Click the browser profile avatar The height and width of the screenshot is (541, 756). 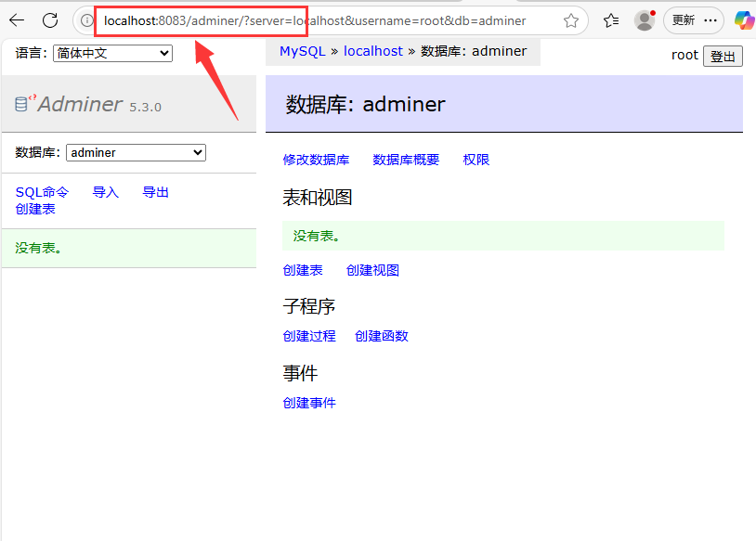pos(643,19)
